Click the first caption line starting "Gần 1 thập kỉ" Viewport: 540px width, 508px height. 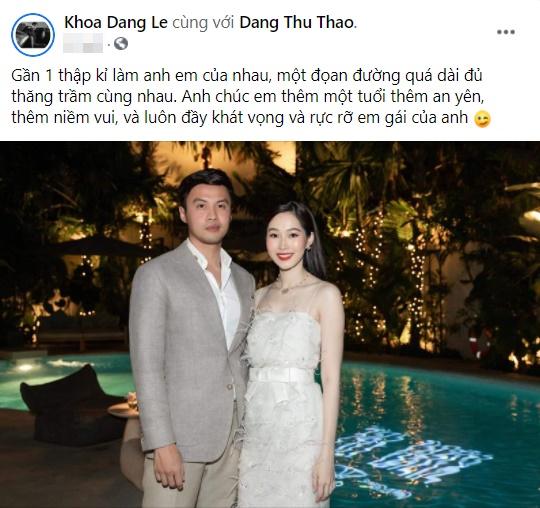pos(247,76)
